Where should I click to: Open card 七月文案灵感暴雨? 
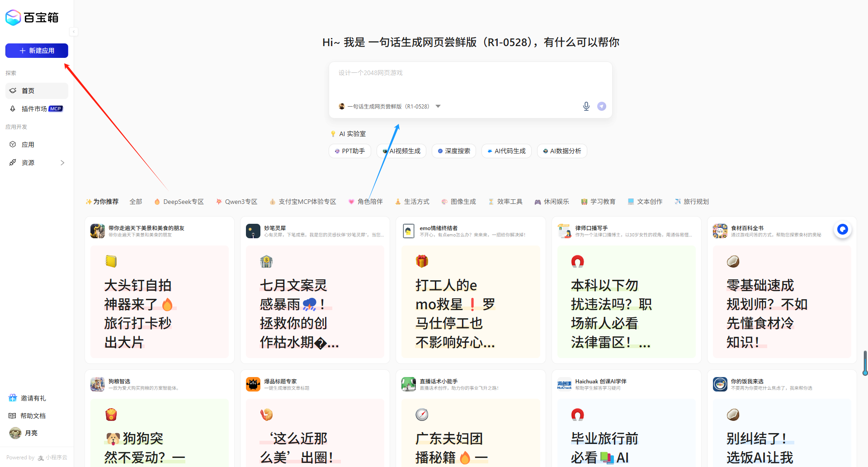coord(315,302)
